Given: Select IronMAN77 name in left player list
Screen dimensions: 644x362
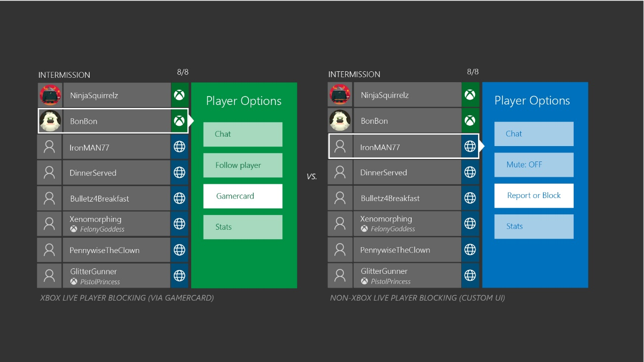Looking at the screenshot, I should (89, 147).
